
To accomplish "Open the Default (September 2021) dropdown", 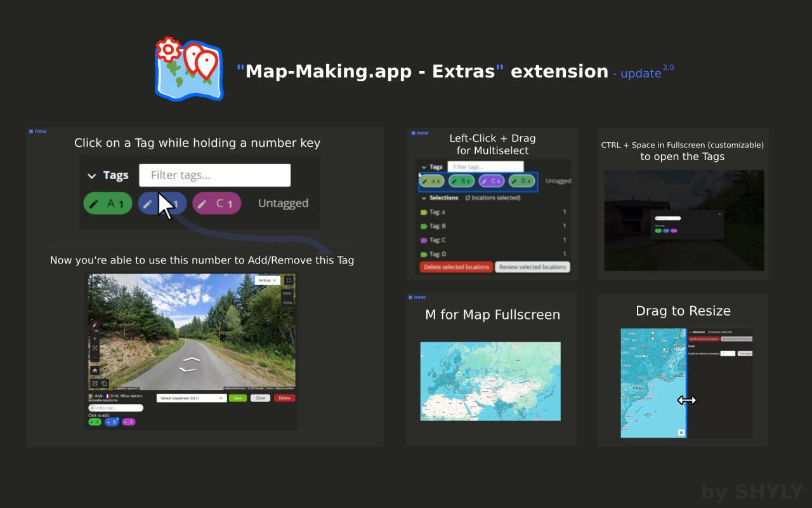I will [x=192, y=398].
